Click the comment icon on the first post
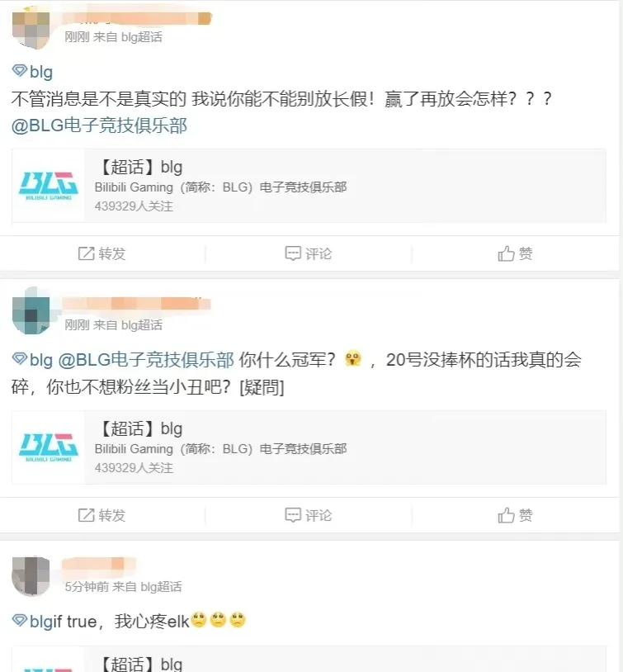 tap(293, 253)
